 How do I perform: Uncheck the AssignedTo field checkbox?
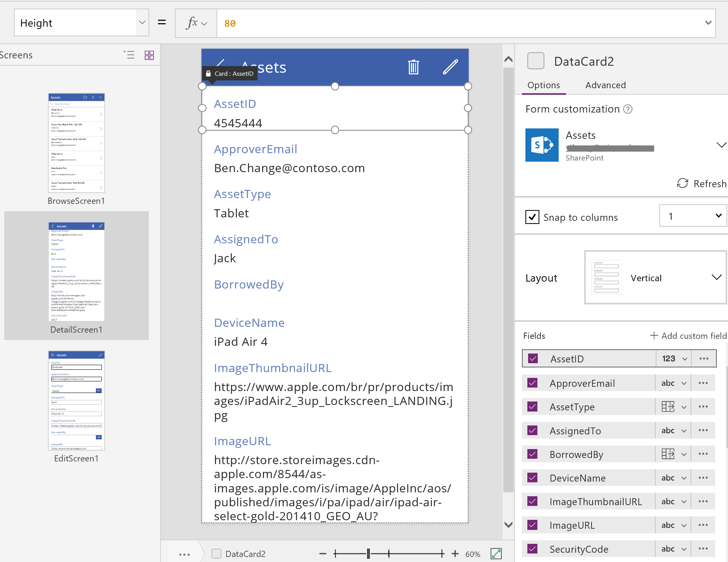click(532, 430)
